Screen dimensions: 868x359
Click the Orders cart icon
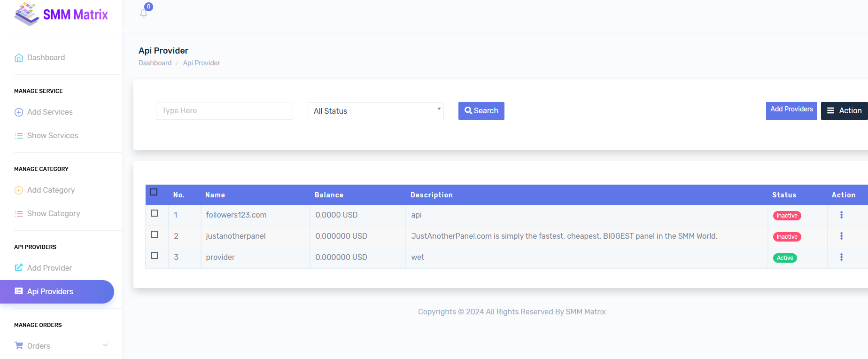(19, 346)
